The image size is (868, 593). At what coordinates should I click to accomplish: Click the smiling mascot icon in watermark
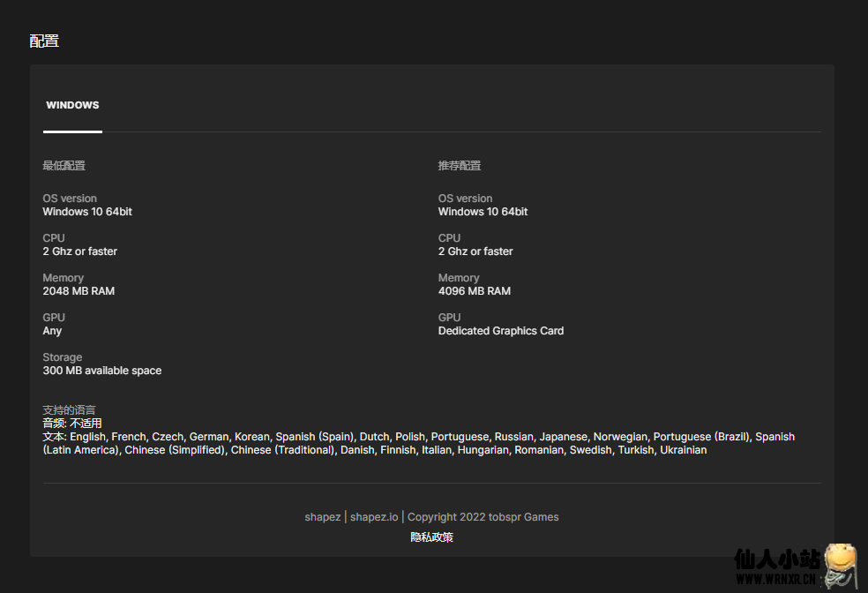[x=840, y=563]
